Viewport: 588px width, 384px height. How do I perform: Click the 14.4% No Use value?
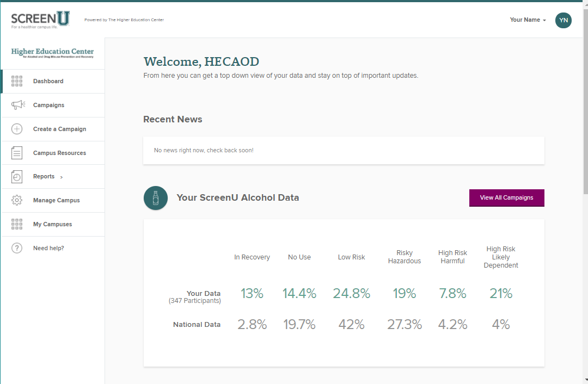pos(299,293)
